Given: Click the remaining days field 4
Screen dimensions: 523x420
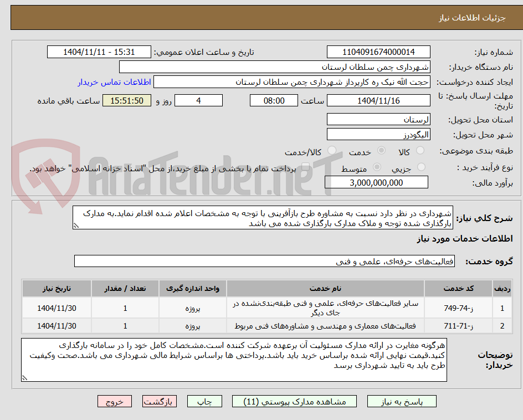Looking at the screenshot, I should coord(198,100).
